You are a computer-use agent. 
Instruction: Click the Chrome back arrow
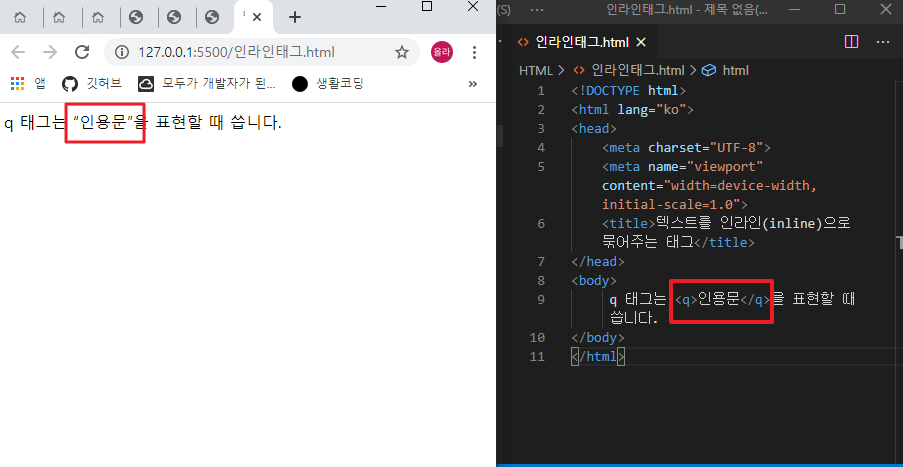click(18, 52)
